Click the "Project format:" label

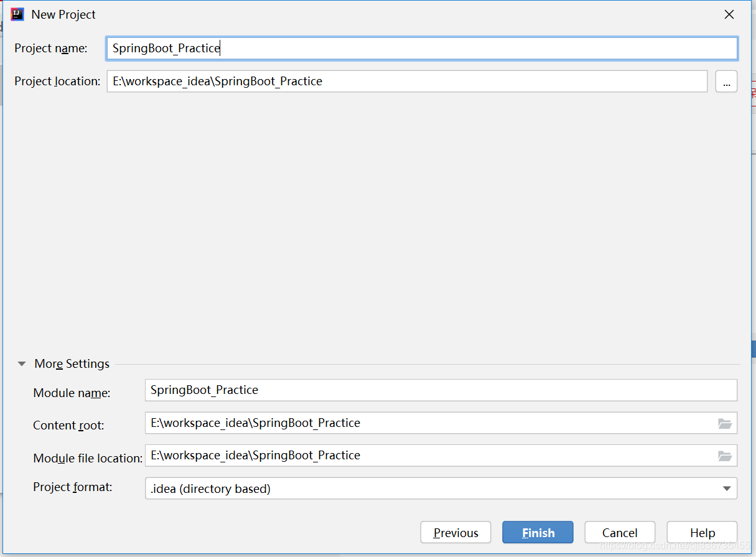(73, 487)
